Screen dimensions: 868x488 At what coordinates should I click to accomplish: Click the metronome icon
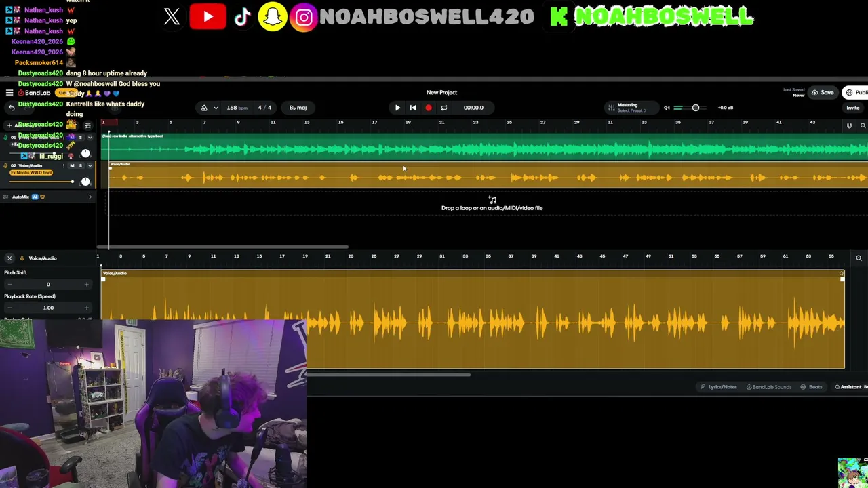coord(204,108)
